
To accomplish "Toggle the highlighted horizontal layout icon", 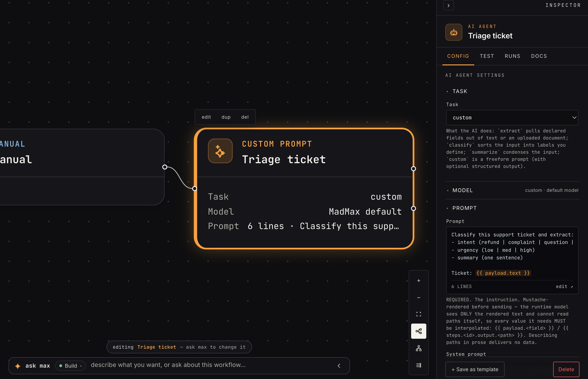I will point(418,331).
